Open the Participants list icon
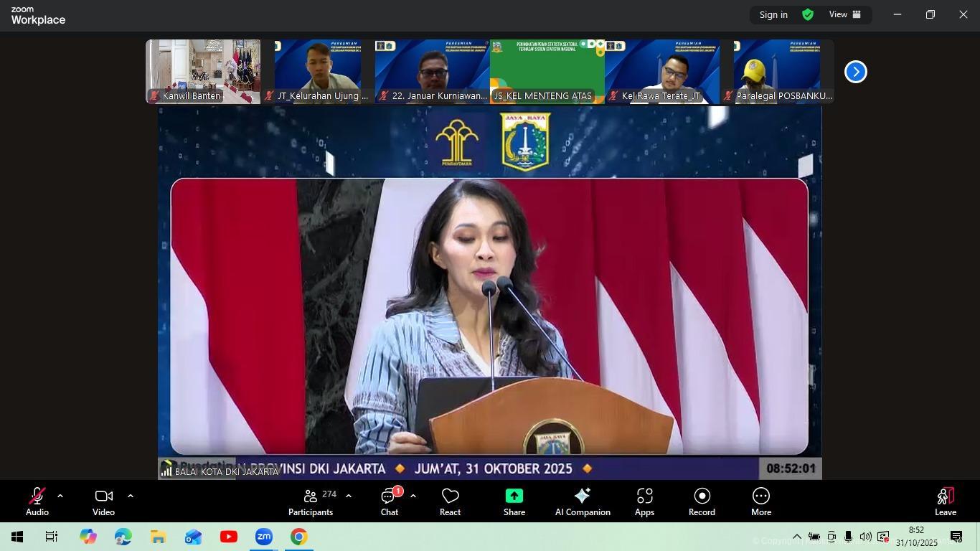 click(x=311, y=496)
